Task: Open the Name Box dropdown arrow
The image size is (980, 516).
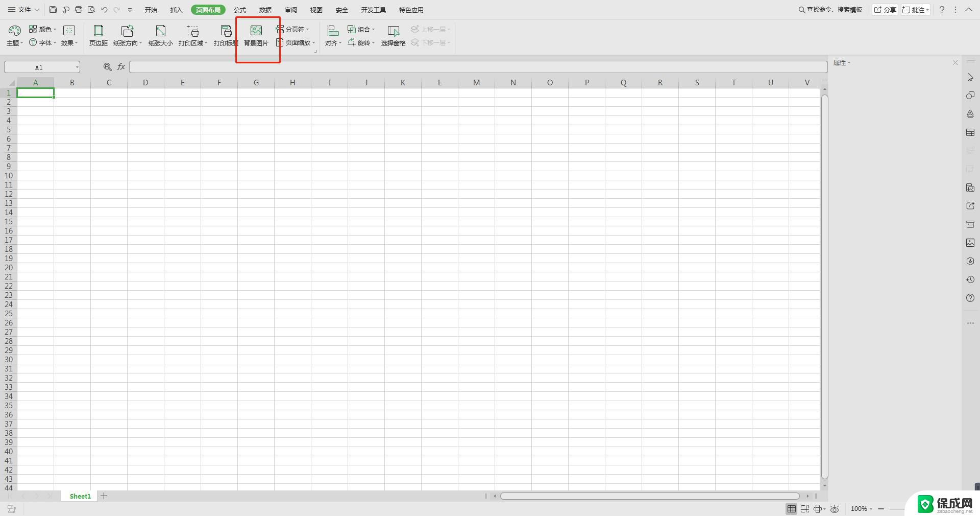Action: pos(77,67)
